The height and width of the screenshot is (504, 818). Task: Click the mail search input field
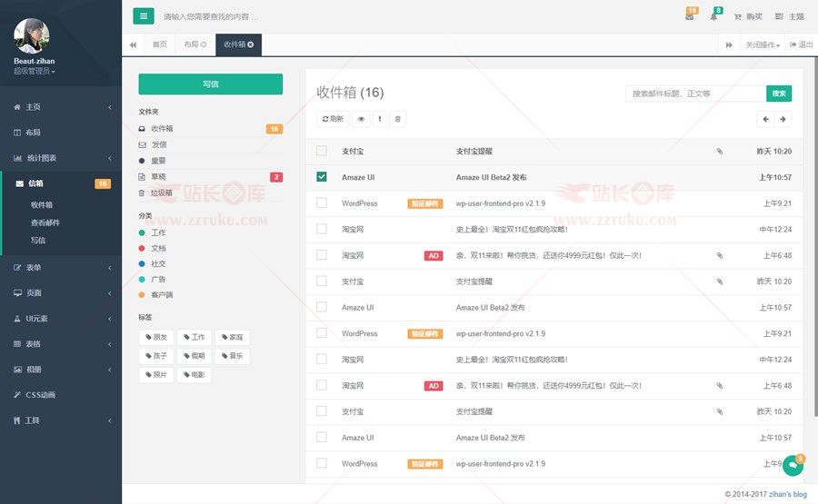pos(695,94)
